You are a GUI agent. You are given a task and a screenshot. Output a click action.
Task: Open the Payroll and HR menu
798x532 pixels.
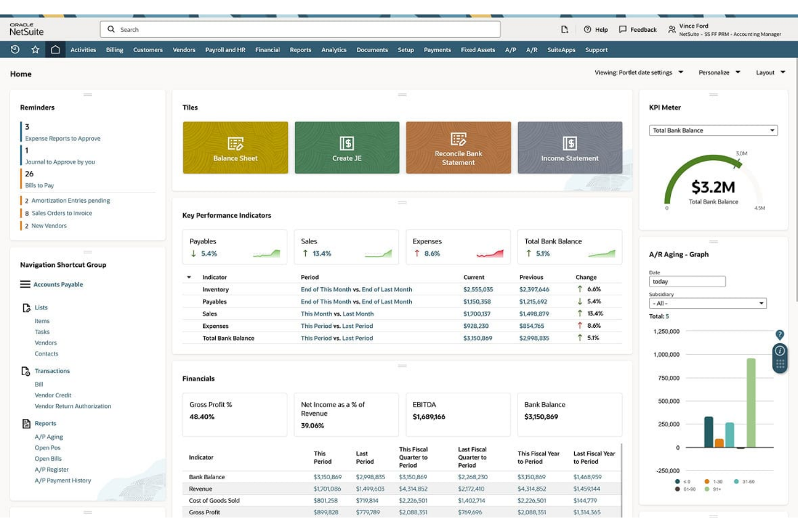click(225, 50)
